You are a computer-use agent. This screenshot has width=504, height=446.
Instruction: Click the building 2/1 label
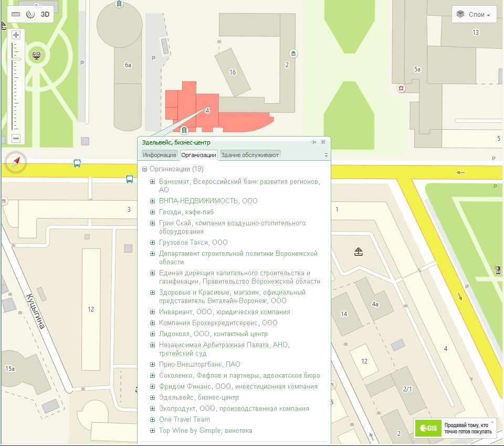click(407, 389)
